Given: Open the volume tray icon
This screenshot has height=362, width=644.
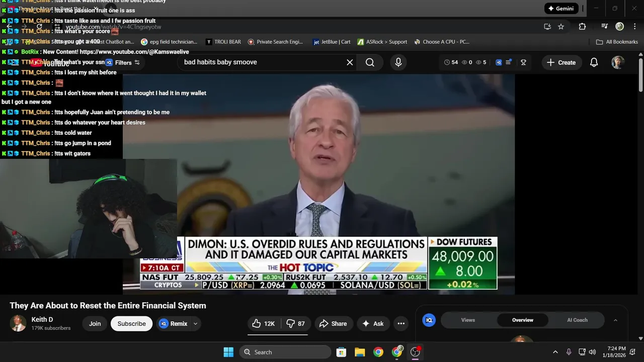Looking at the screenshot, I should tap(592, 352).
